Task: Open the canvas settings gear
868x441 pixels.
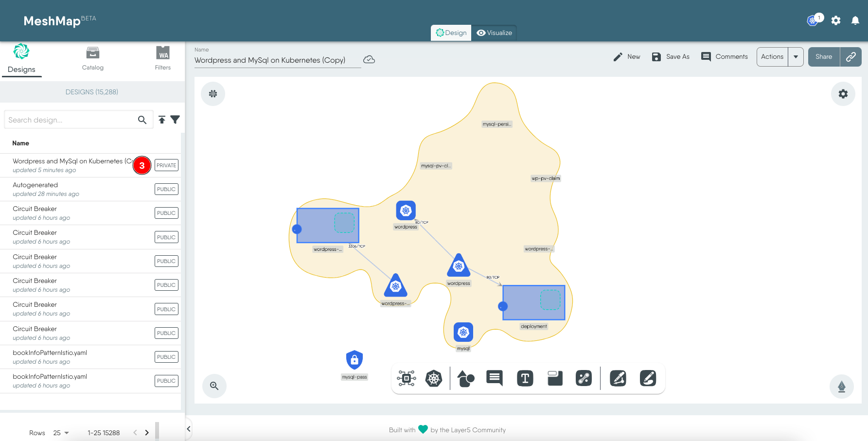Action: [x=843, y=94]
